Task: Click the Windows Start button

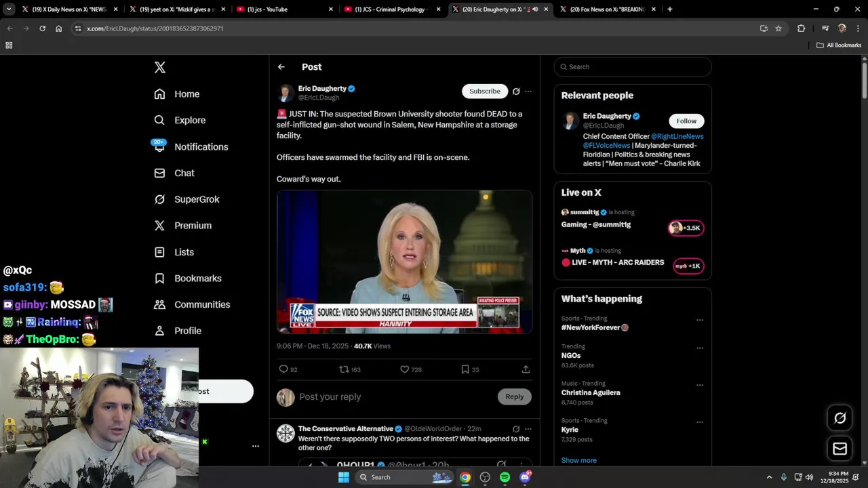Action: coord(344,477)
